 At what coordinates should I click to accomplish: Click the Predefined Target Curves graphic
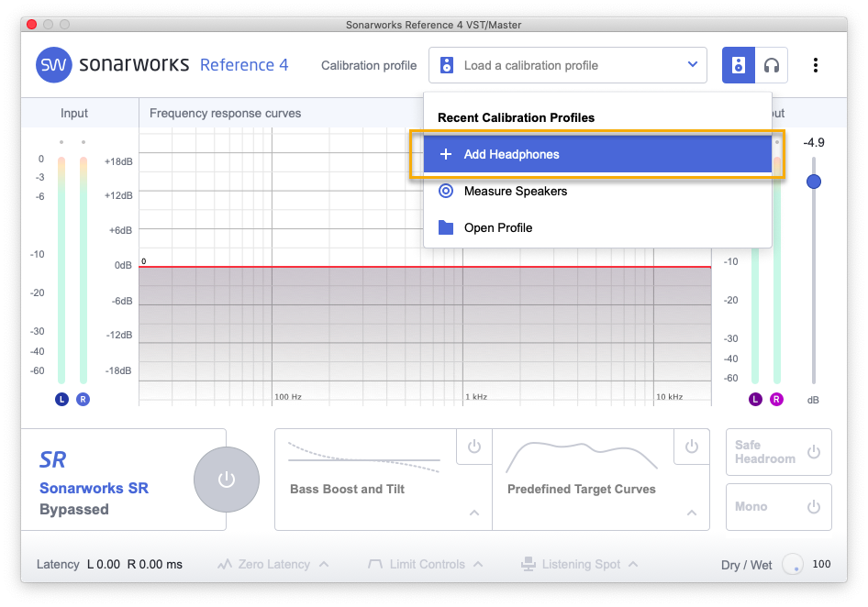582,457
